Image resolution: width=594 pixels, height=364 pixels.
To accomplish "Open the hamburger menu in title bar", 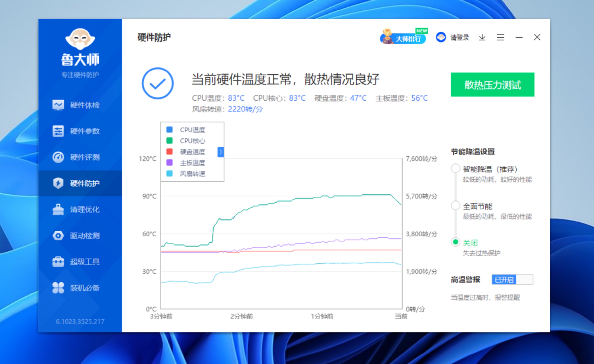I will [500, 37].
